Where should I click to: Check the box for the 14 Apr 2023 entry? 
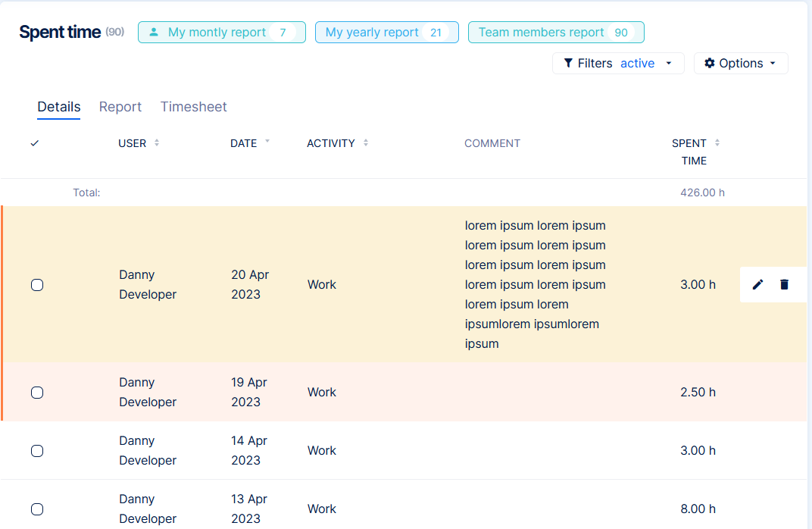click(x=37, y=451)
